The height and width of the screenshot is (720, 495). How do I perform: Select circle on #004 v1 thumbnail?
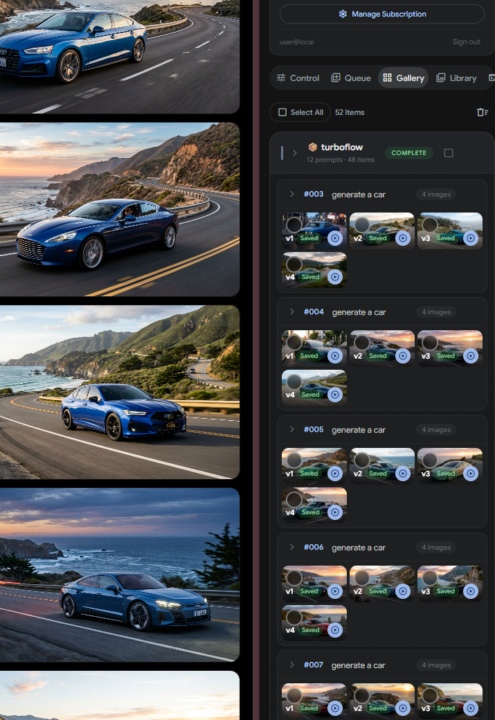pyautogui.click(x=294, y=342)
